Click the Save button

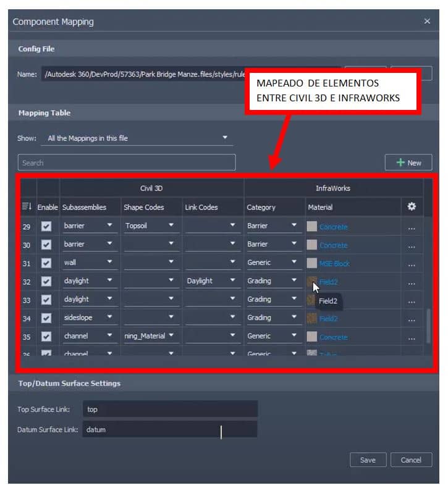pos(368,460)
